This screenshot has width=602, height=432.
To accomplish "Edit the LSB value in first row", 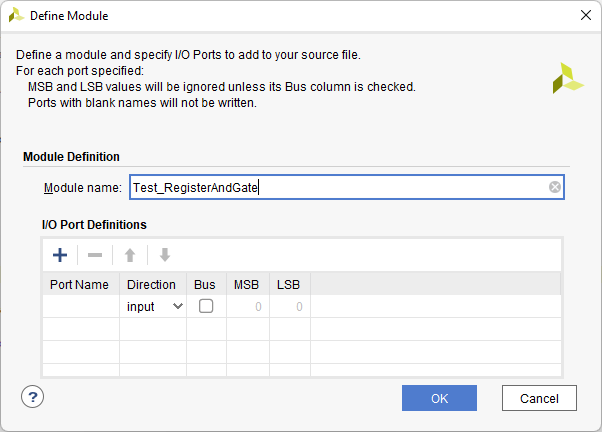I will point(290,306).
